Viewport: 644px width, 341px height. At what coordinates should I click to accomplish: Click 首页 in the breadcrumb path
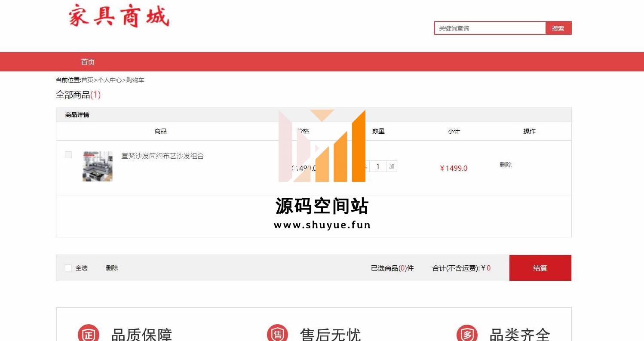coord(87,80)
